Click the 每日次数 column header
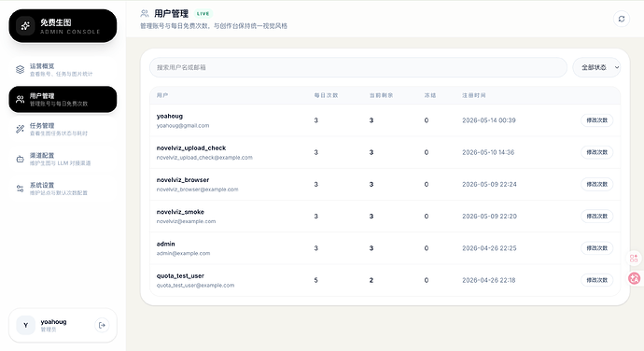 pyautogui.click(x=326, y=95)
